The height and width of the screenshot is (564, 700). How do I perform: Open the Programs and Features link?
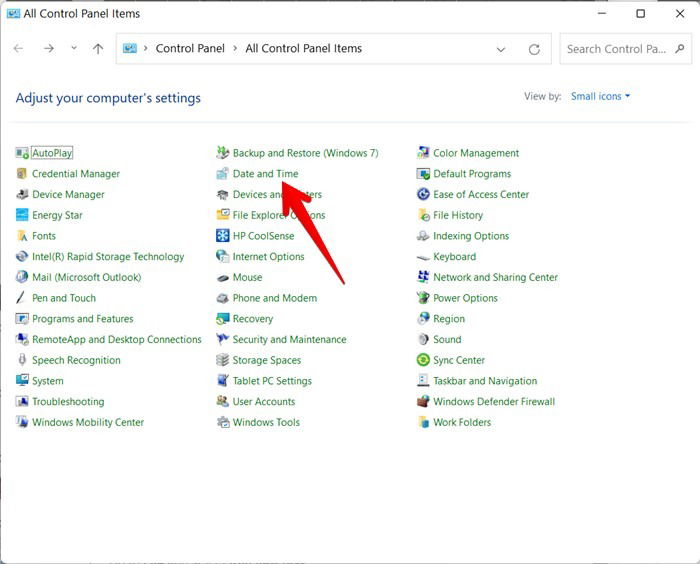pyautogui.click(x=83, y=318)
